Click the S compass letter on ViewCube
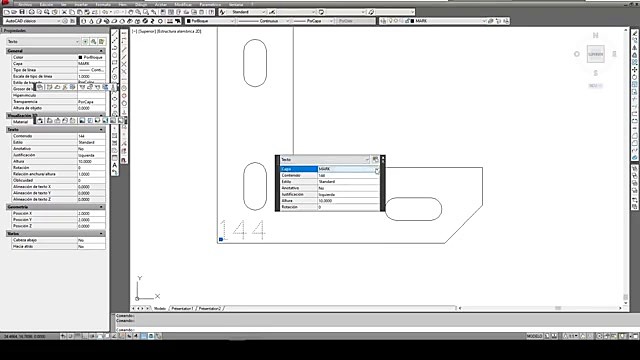 [596, 73]
